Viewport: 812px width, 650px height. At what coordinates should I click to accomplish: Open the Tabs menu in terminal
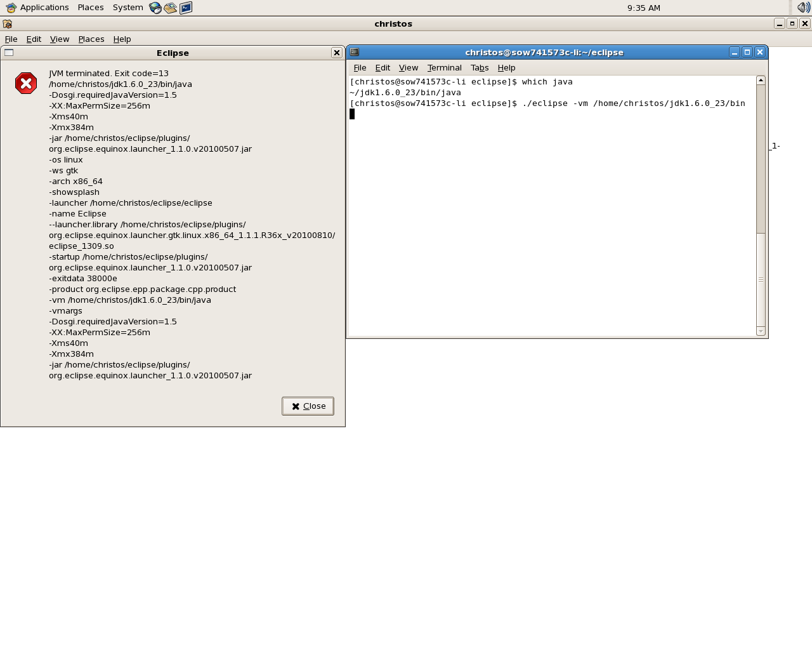click(480, 68)
